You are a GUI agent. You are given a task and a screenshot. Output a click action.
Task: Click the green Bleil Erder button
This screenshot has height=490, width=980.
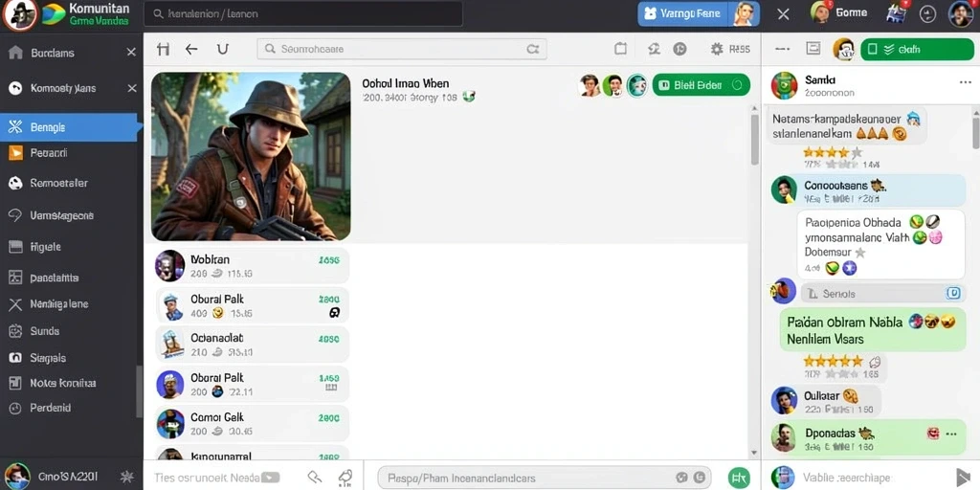point(701,85)
